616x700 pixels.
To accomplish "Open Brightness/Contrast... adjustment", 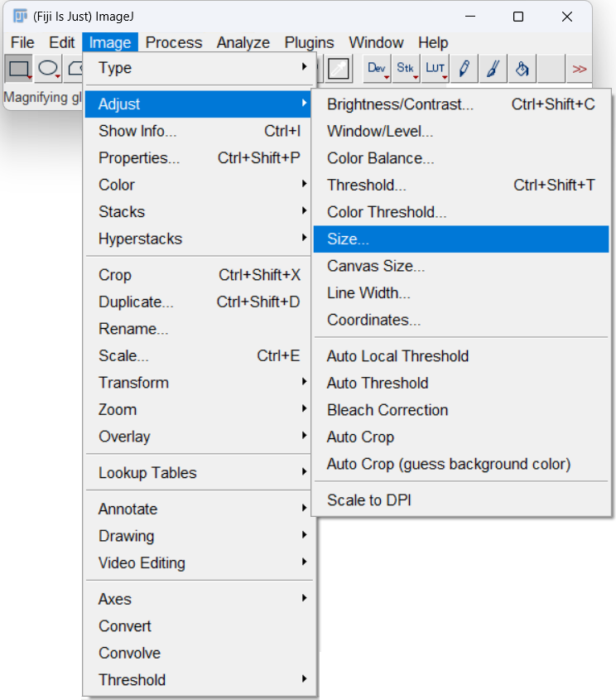I will point(461,104).
